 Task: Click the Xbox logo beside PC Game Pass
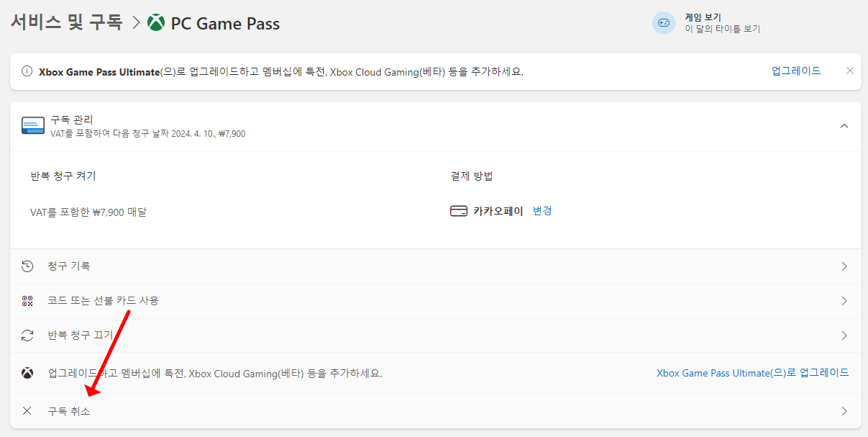coord(155,23)
